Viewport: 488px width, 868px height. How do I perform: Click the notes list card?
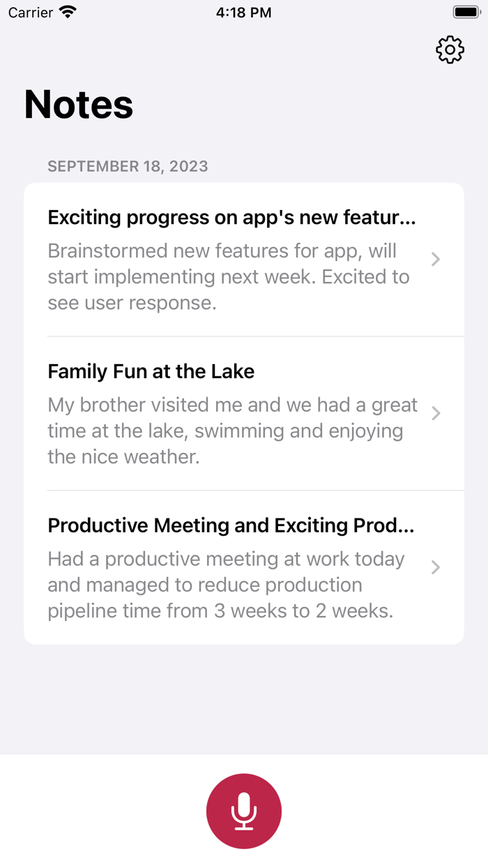(244, 412)
